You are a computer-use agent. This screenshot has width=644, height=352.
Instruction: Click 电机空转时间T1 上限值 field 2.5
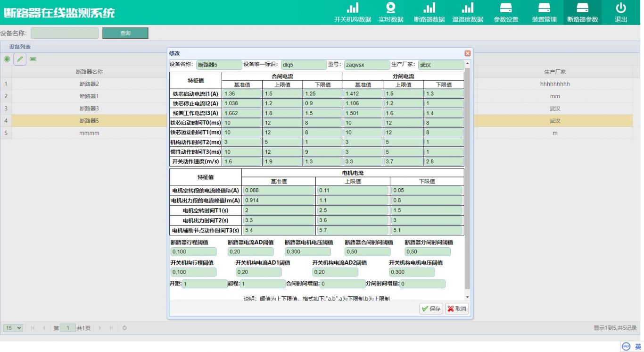[x=353, y=210]
